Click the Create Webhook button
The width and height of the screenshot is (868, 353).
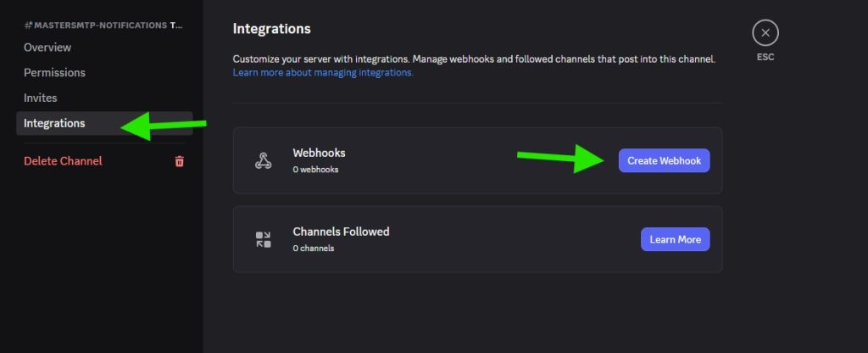664,160
